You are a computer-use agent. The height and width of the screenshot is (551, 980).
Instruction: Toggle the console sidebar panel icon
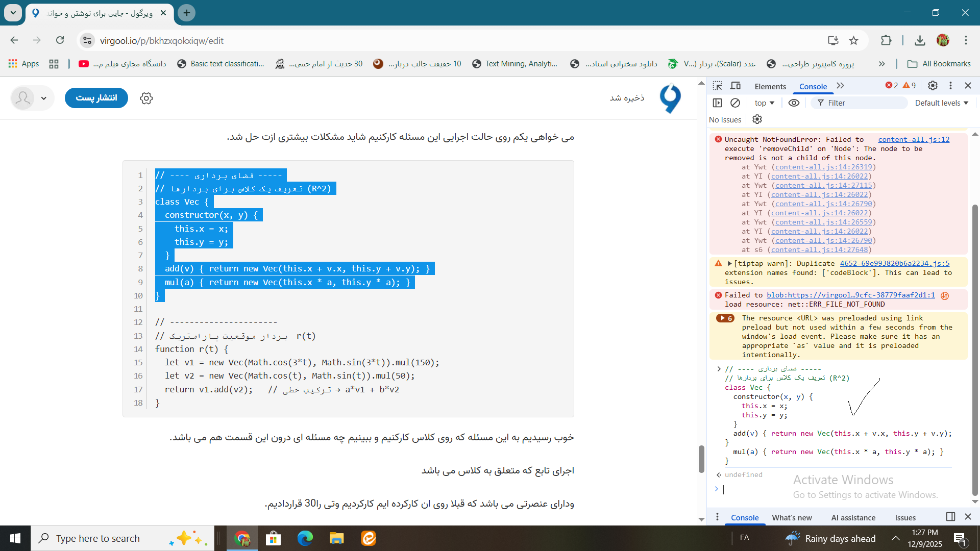tap(717, 103)
